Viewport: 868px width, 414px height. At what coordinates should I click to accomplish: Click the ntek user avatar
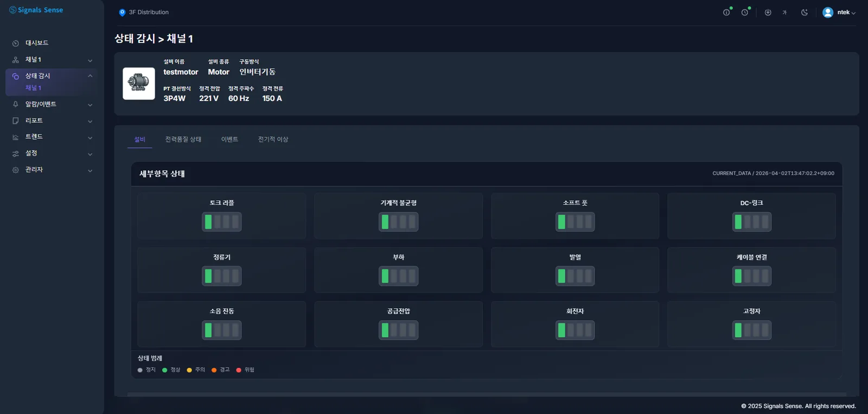(x=828, y=12)
